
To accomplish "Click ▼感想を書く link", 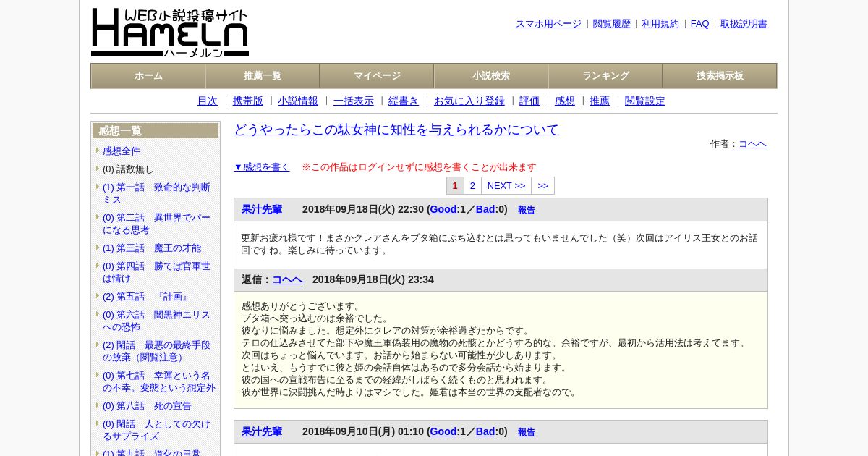I will (262, 167).
